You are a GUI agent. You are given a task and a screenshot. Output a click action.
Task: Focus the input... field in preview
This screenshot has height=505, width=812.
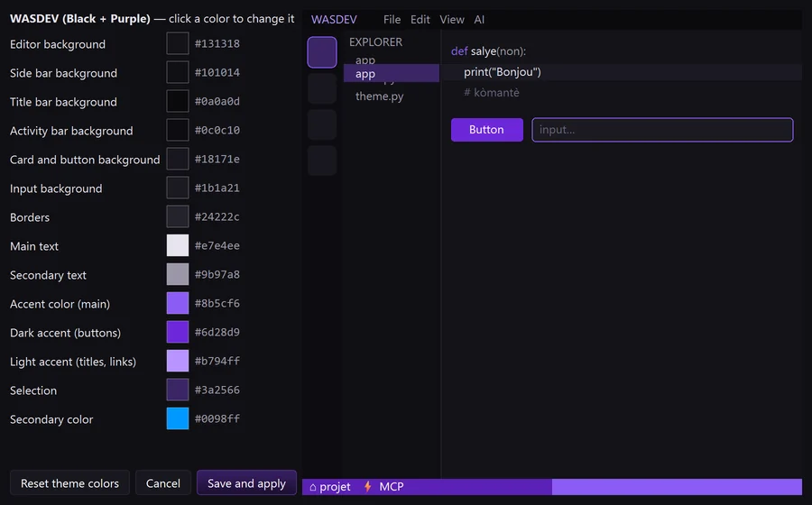662,130
